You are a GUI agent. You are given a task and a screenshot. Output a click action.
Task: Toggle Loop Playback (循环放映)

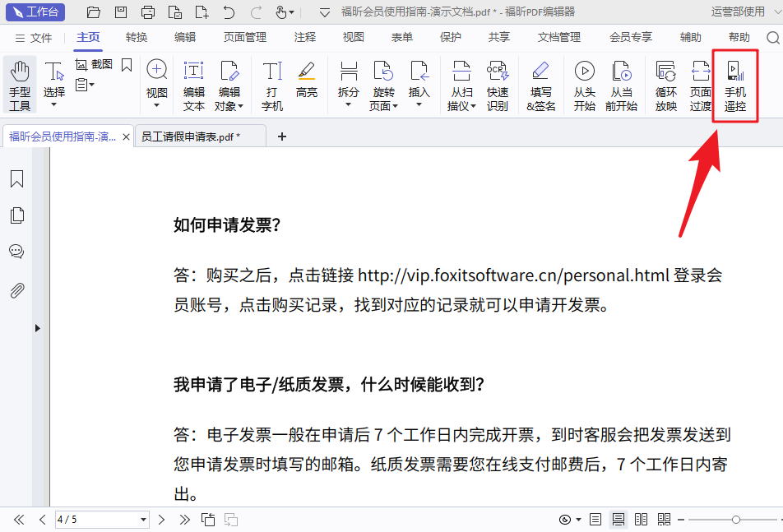tap(665, 86)
